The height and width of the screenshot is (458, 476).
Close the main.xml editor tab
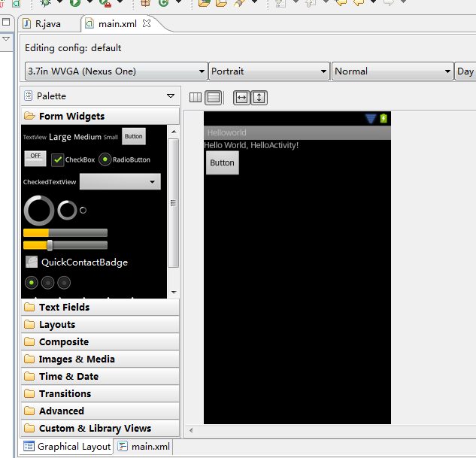click(x=147, y=23)
